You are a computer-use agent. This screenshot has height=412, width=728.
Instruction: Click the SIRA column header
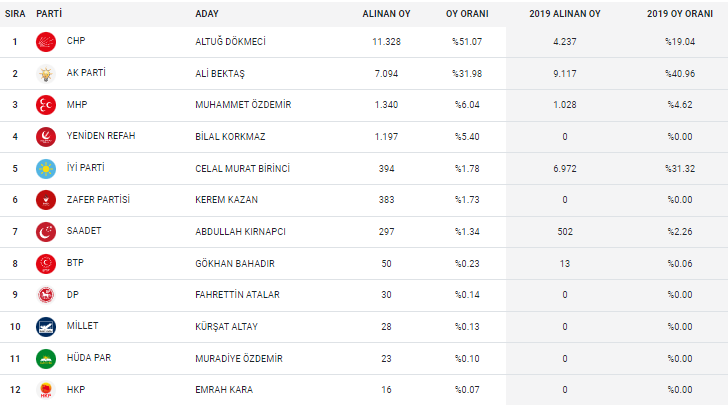[x=15, y=14]
